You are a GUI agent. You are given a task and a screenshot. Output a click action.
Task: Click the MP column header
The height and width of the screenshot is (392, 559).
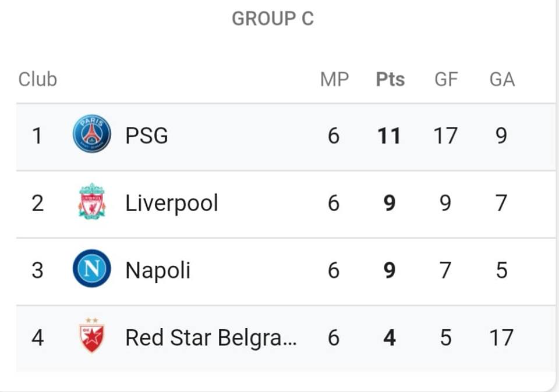pyautogui.click(x=334, y=80)
